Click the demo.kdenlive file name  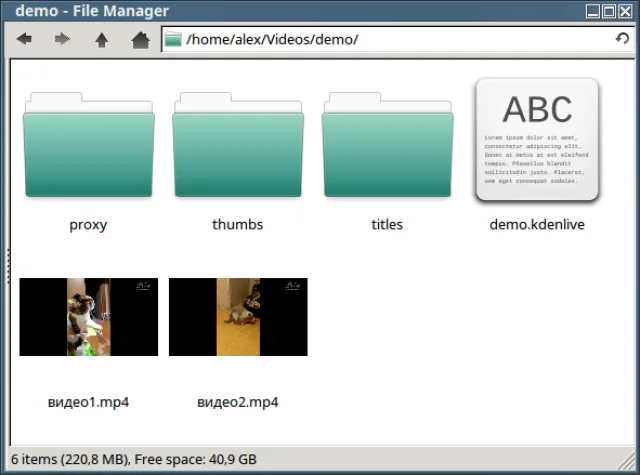point(537,224)
